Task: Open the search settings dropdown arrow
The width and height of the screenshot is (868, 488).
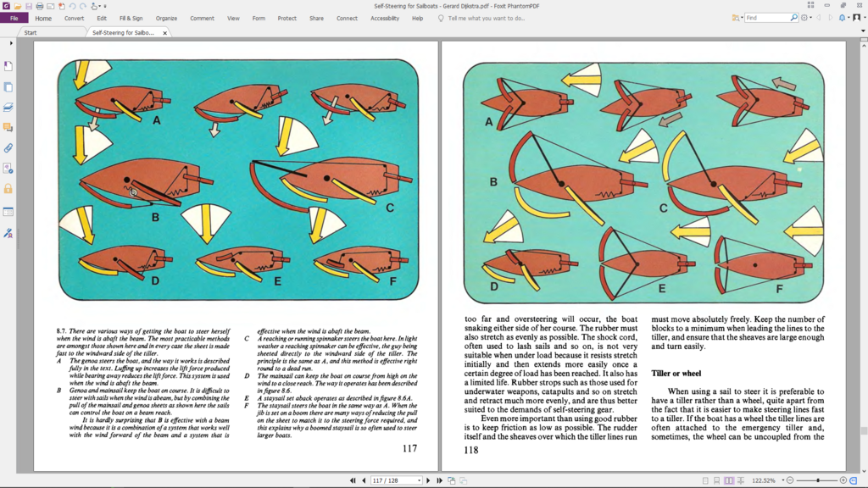Action: tap(811, 18)
